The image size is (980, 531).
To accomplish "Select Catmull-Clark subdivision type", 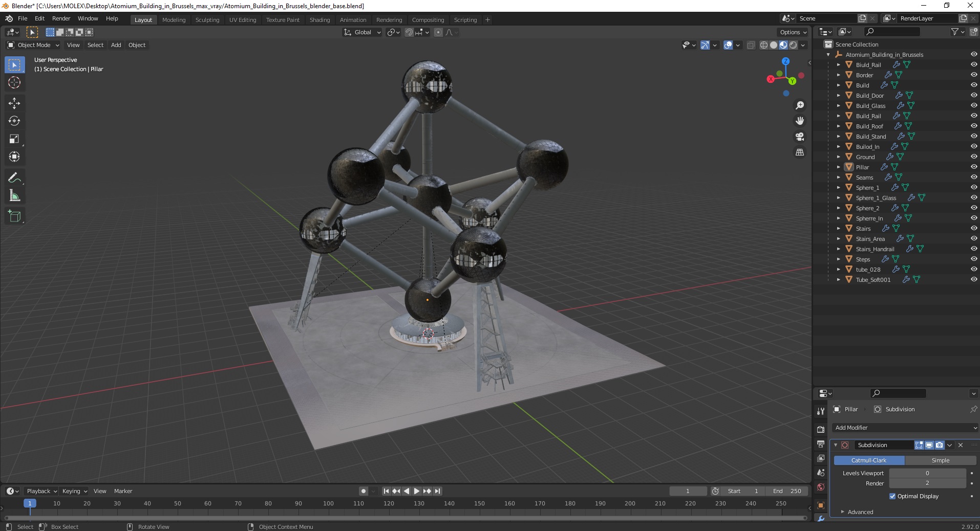I will tap(869, 460).
